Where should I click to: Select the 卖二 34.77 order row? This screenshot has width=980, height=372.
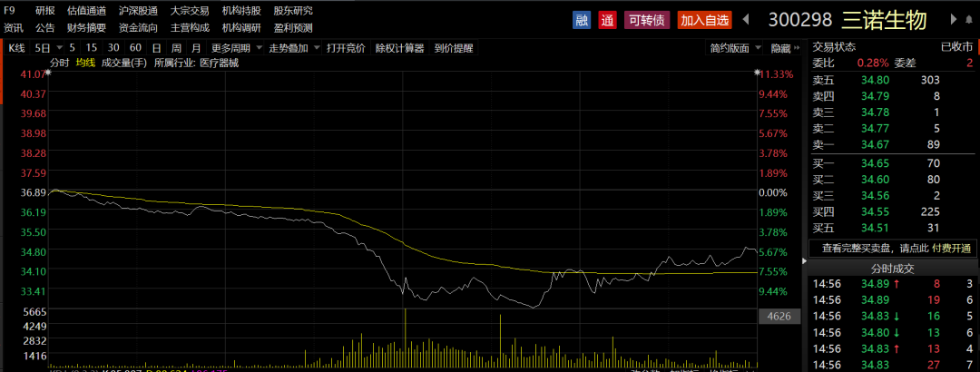(x=893, y=129)
